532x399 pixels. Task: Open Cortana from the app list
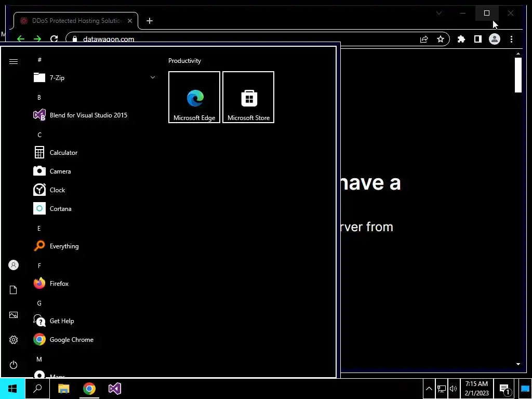click(x=95, y=208)
